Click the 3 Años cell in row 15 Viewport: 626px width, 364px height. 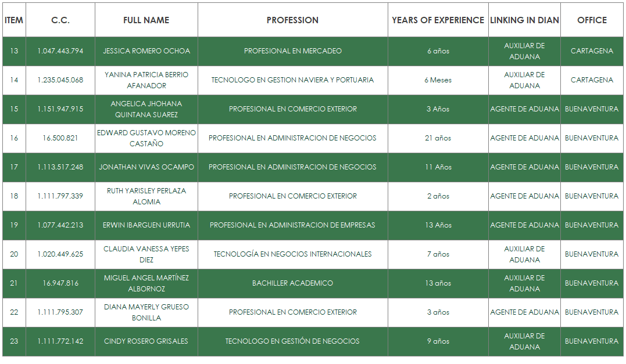pos(438,109)
